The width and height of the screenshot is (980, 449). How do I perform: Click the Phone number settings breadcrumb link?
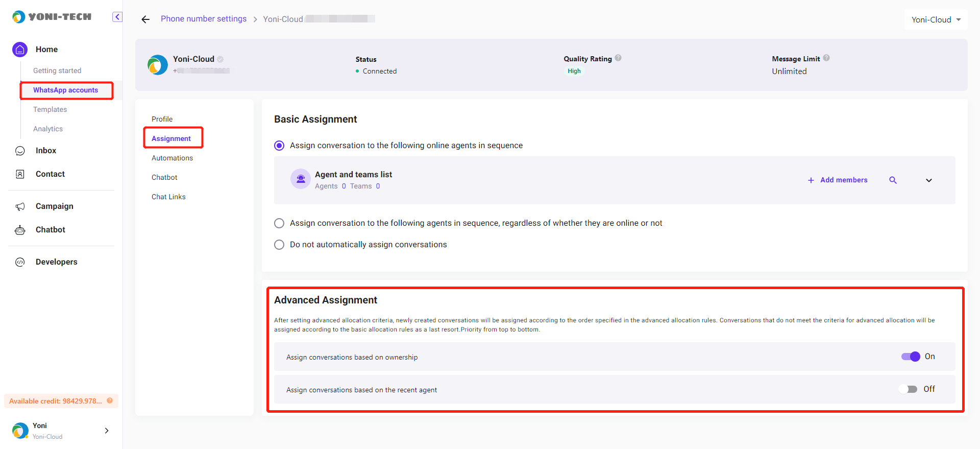pos(204,19)
